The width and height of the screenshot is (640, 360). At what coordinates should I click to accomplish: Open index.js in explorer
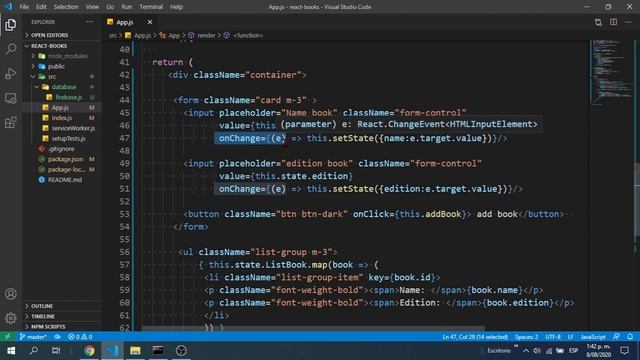click(62, 118)
